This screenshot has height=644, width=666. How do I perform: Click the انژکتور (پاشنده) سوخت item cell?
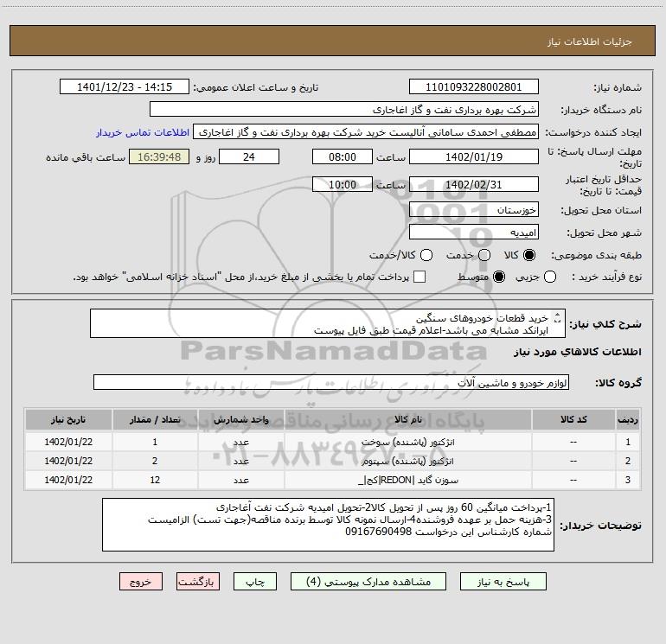(x=407, y=442)
